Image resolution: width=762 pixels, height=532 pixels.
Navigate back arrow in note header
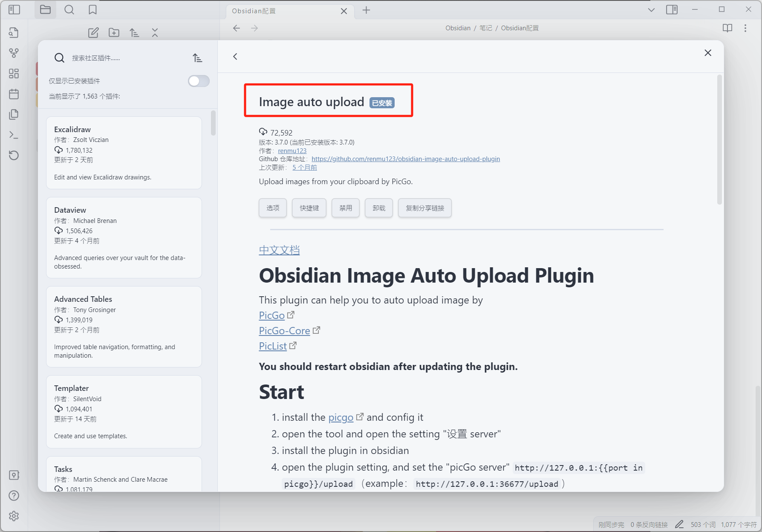[237, 28]
